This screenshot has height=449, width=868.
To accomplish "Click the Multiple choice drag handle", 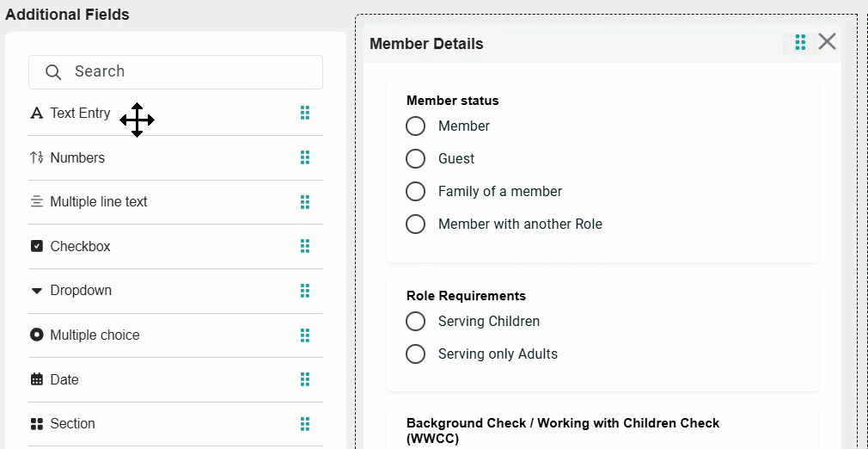I will click(304, 335).
